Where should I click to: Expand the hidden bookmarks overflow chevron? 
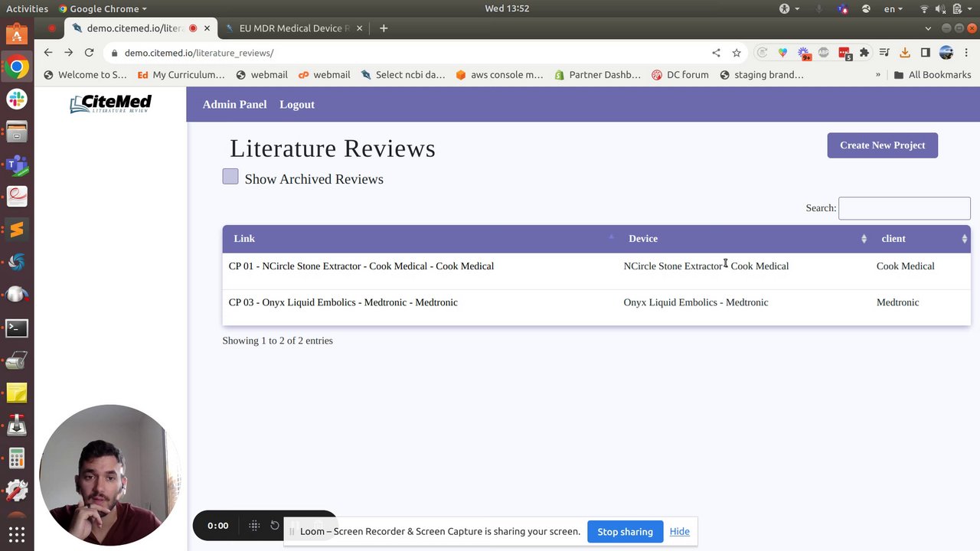[878, 75]
